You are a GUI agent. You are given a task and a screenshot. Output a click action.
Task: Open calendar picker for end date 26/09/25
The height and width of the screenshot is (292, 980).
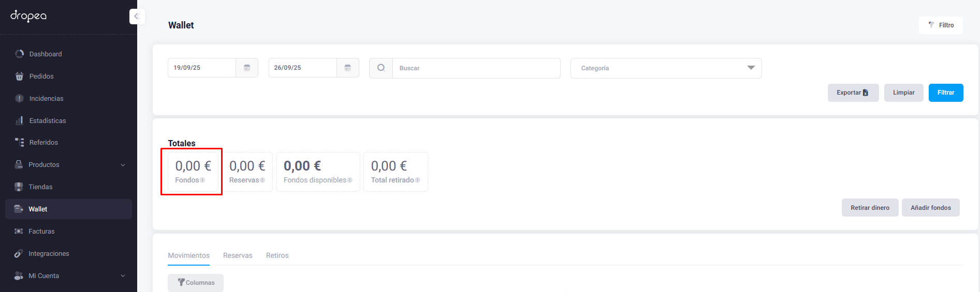(348, 68)
